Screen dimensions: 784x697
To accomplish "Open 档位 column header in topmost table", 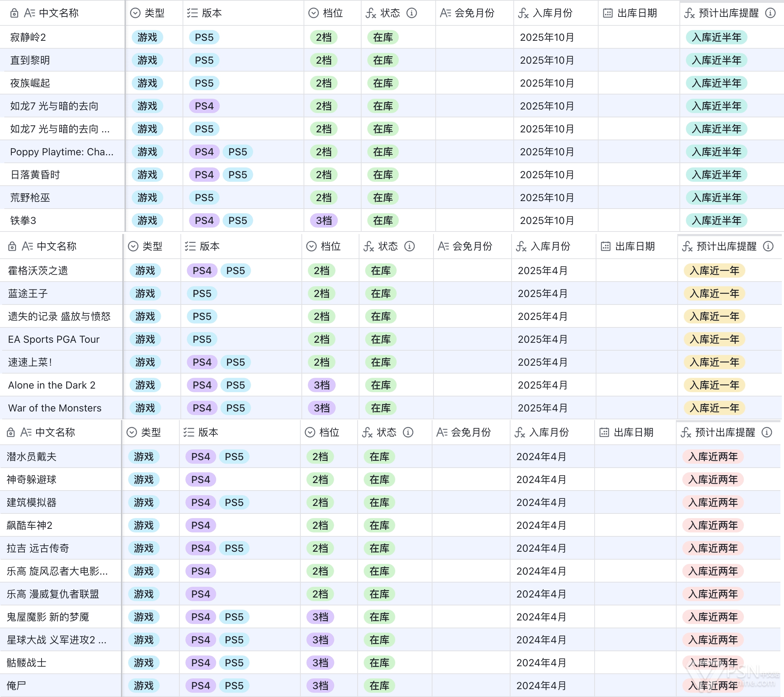I will point(332,14).
